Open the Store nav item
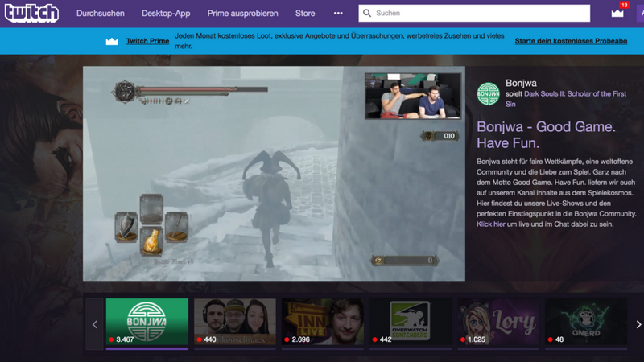The width and height of the screenshot is (644, 362). (x=305, y=13)
